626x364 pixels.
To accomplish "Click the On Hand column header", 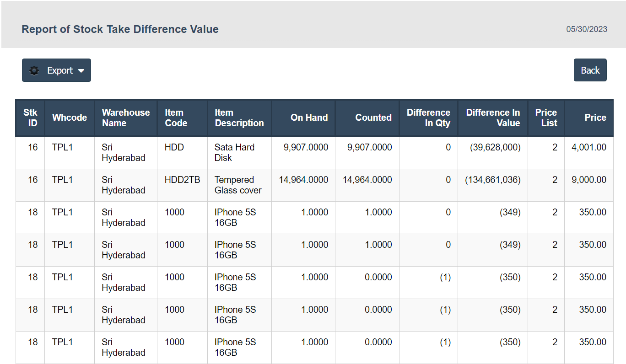I will (309, 118).
